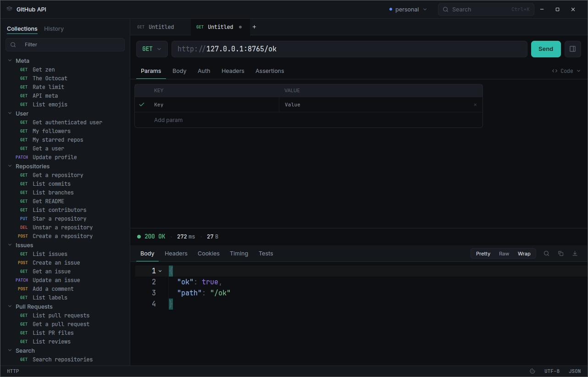Open the PUT Star a repository request
The image size is (588, 377).
tap(60, 219)
